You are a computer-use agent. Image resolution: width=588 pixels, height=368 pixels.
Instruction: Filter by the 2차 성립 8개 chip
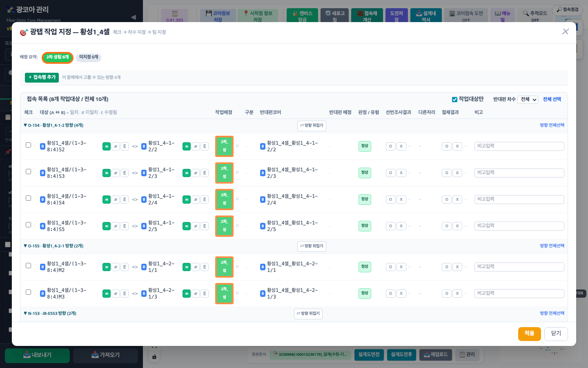pos(58,58)
